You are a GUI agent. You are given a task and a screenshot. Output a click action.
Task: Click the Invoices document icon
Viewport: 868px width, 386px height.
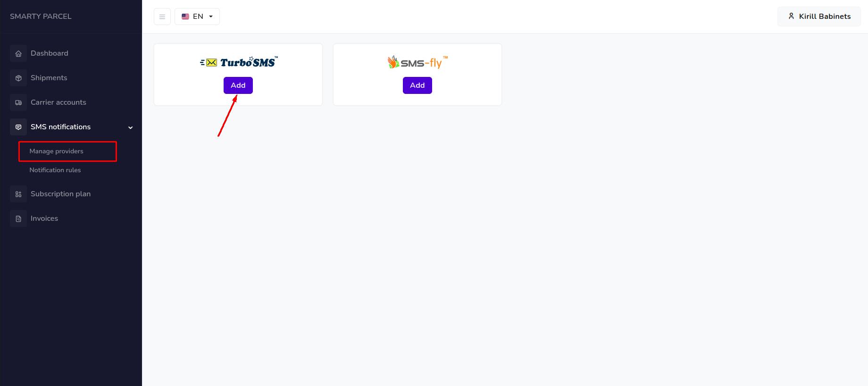18,219
